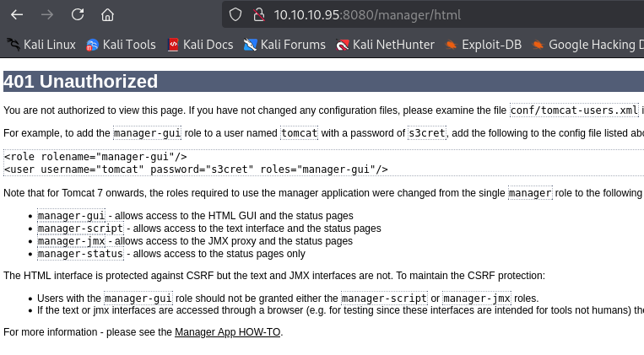Click the insecure connection padlock icon
This screenshot has height=355, width=644.
tap(257, 14)
